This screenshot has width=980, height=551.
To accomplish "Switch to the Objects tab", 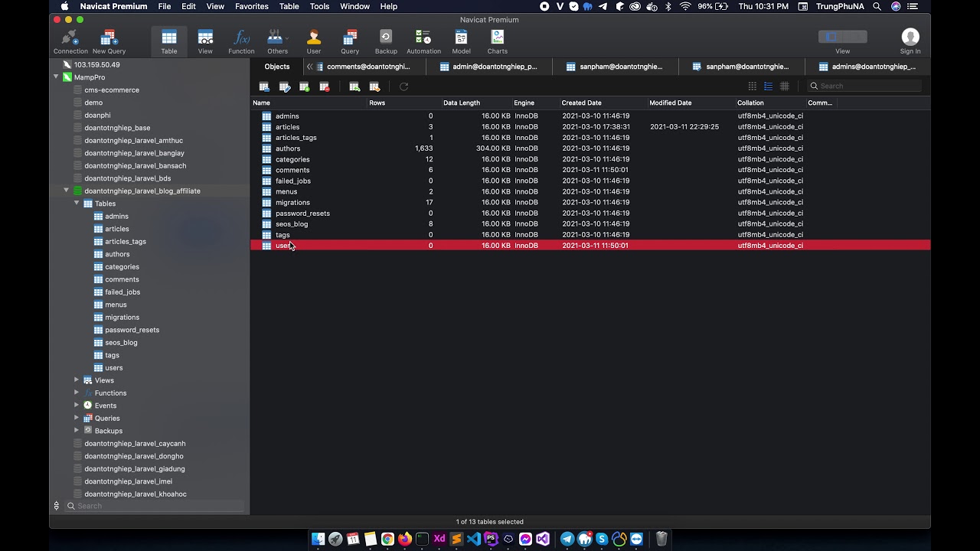I will [x=277, y=67].
